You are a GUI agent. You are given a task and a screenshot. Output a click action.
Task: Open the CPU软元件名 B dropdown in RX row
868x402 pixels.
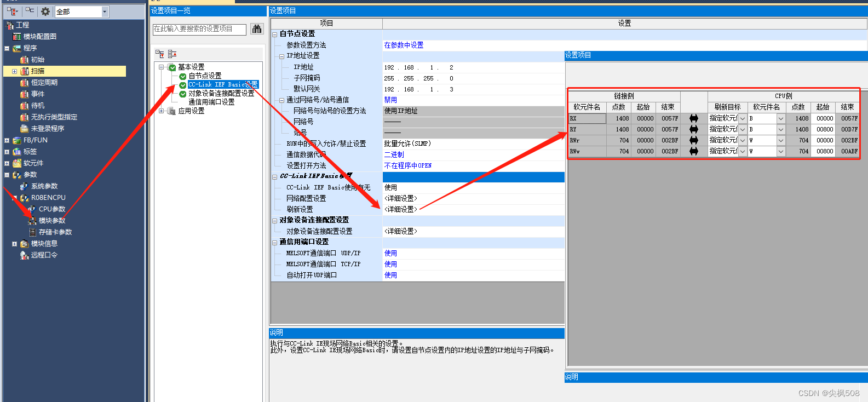click(781, 118)
